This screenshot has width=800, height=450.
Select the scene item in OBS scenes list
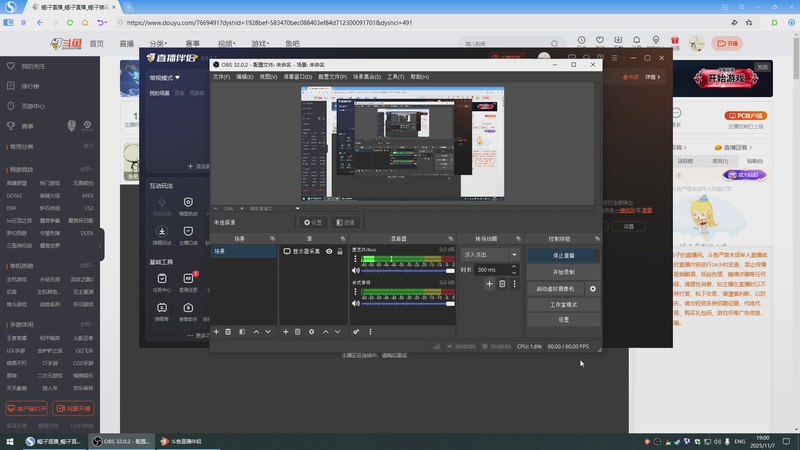[243, 251]
